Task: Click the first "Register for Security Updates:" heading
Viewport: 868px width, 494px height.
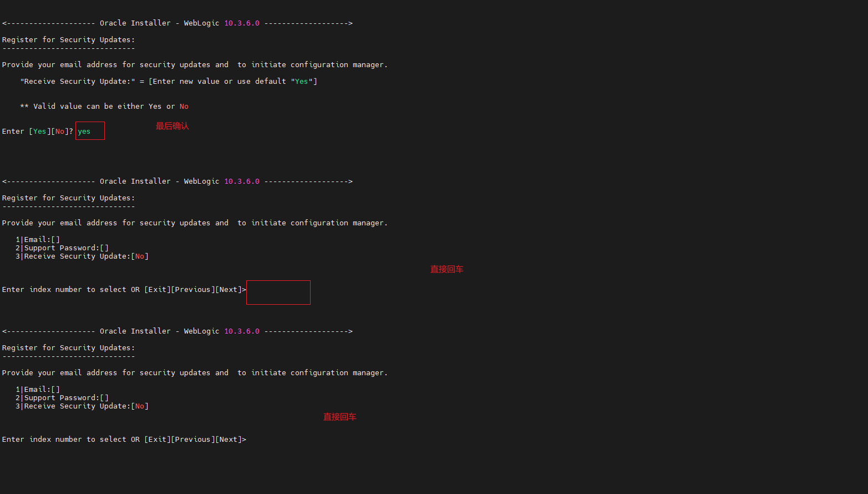Action: (68, 40)
